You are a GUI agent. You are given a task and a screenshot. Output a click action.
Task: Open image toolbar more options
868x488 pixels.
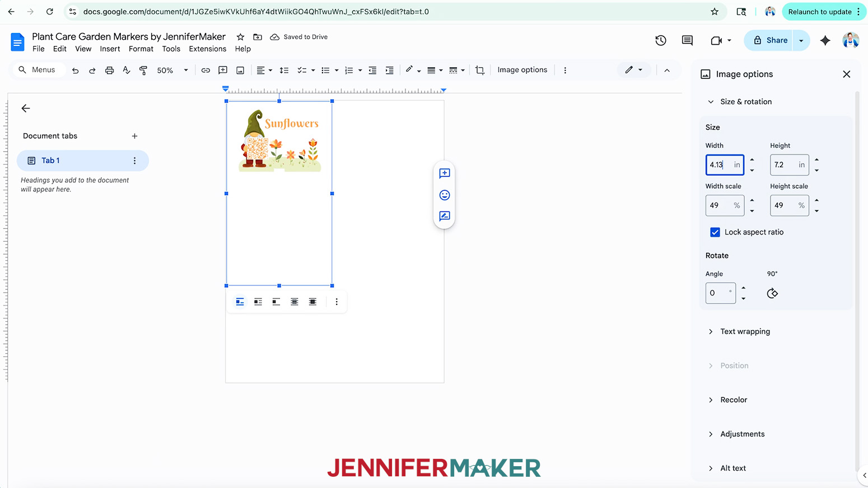337,302
